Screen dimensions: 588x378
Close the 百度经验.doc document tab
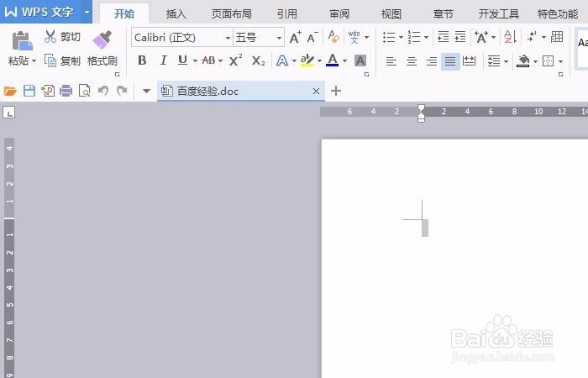[x=316, y=91]
